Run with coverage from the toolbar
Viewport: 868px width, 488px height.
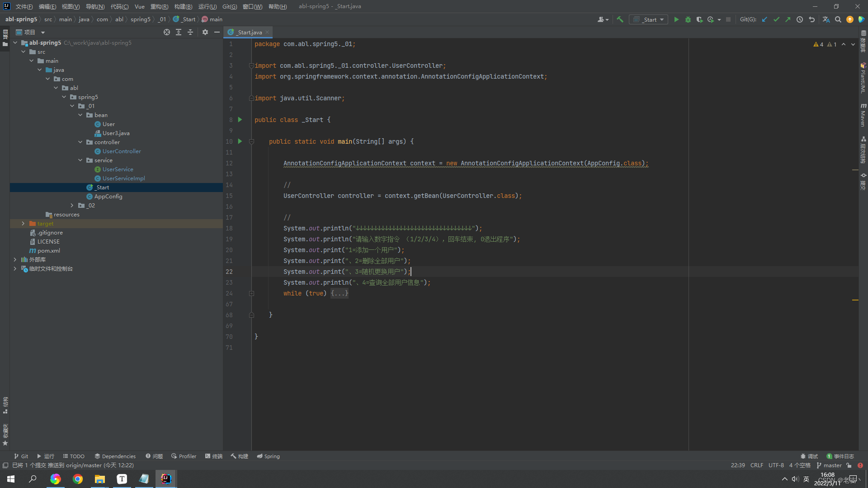click(699, 19)
